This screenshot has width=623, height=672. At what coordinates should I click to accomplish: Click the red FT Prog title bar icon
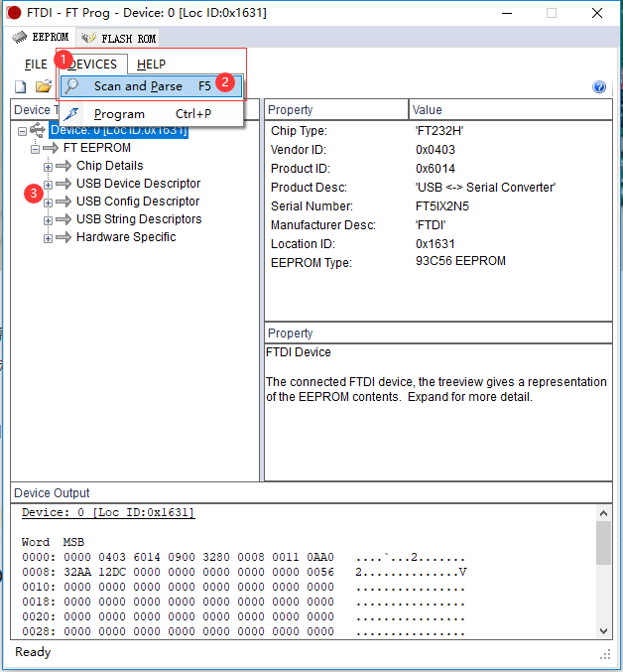pos(13,13)
